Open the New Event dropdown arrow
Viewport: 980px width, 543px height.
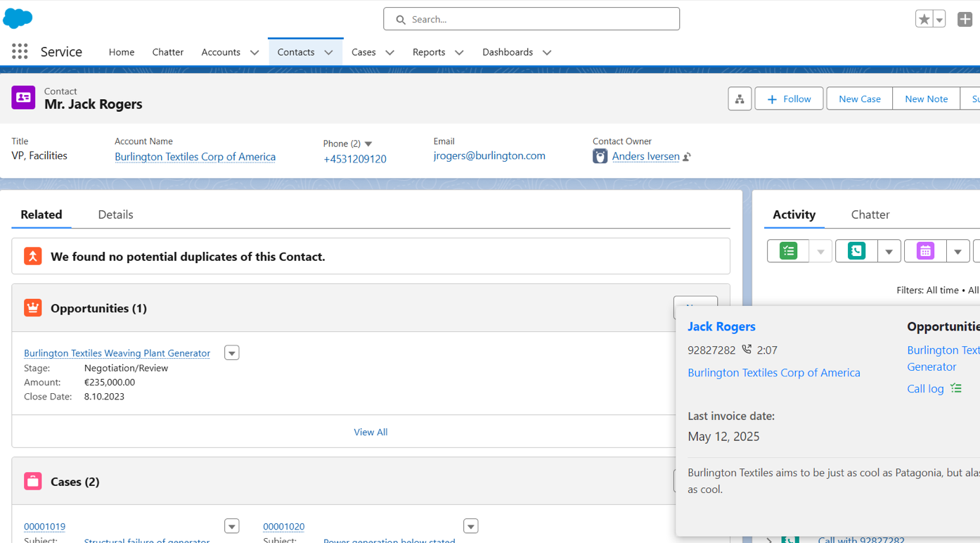958,251
